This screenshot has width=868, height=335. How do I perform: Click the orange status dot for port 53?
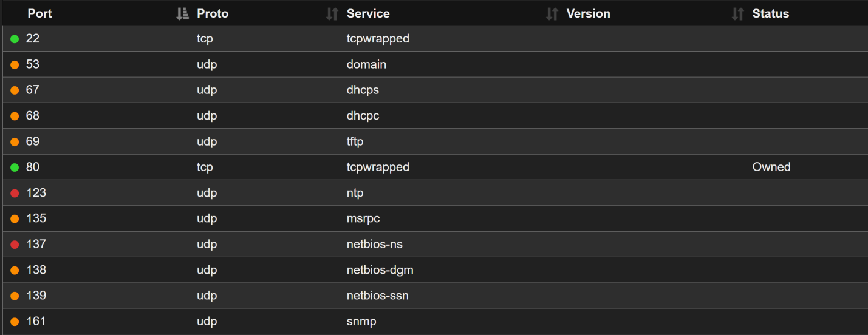(15, 65)
